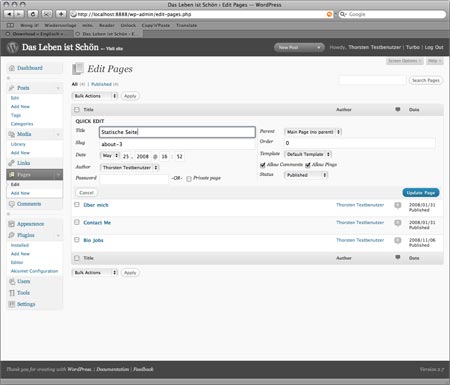Open the Status dropdown showing Published
Screen dimensions: 450x385
click(306, 175)
